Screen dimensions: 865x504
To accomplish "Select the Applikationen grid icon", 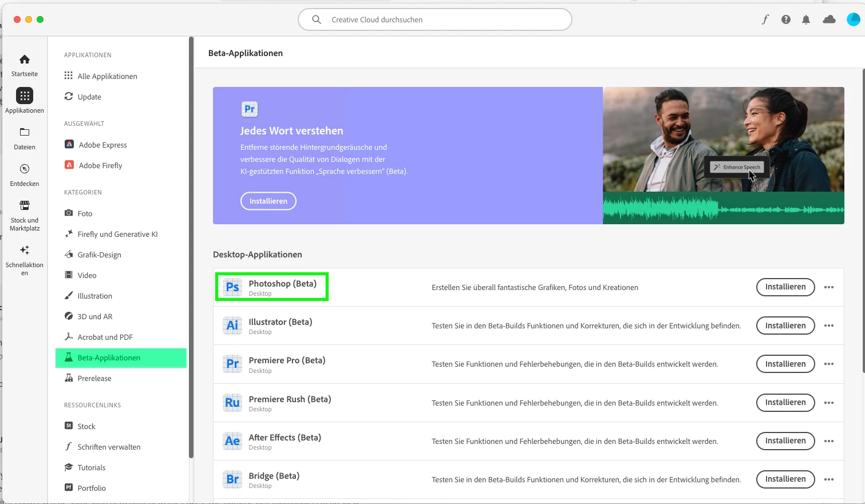I will (x=25, y=96).
